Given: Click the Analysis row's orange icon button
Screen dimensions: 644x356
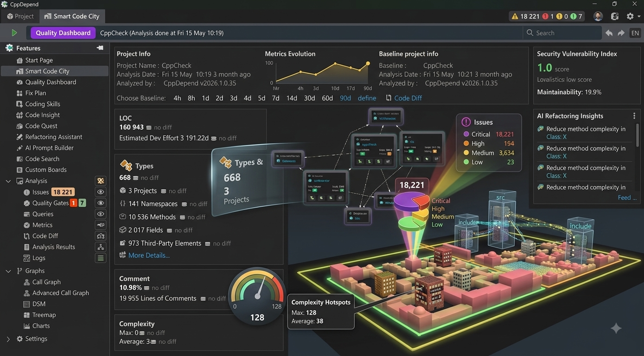Looking at the screenshot, I should 101,181.
